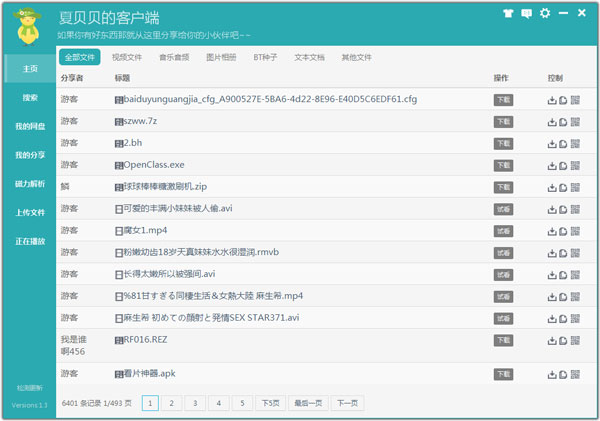Image resolution: width=600 pixels, height=421 pixels.
Task: Click 下载 button for RF016.REZ
Action: 503,340
